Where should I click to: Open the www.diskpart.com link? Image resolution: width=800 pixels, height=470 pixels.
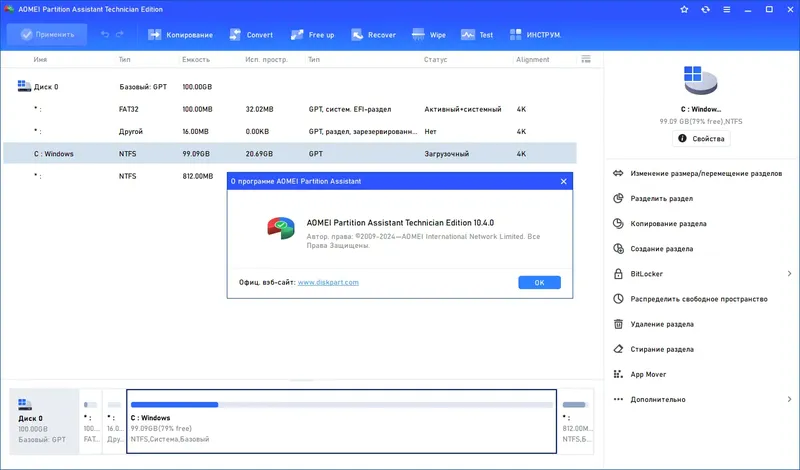coord(328,282)
